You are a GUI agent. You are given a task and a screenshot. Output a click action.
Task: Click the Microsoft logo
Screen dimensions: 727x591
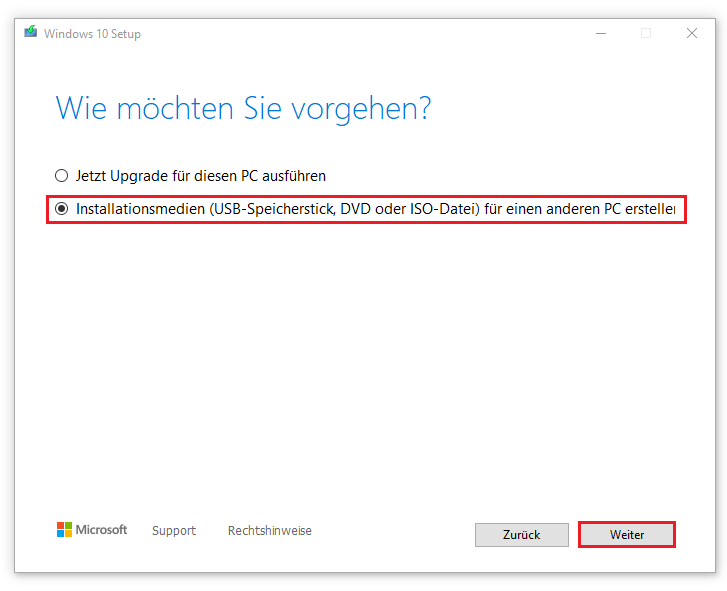point(92,529)
